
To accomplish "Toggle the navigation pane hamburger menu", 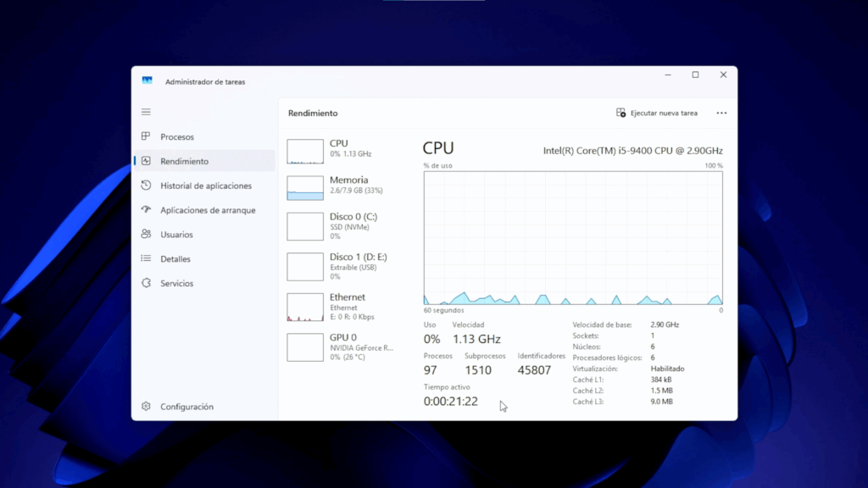I will [146, 112].
